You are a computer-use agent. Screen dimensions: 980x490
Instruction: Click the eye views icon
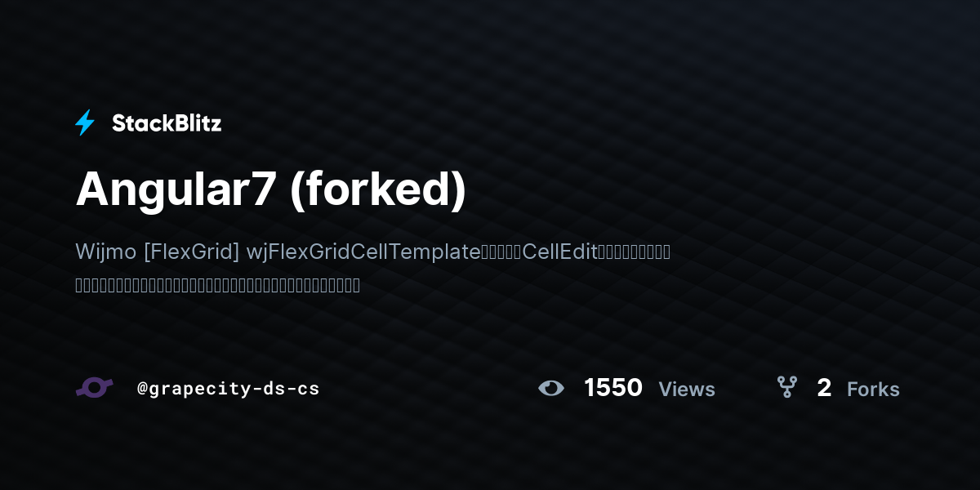coord(551,388)
